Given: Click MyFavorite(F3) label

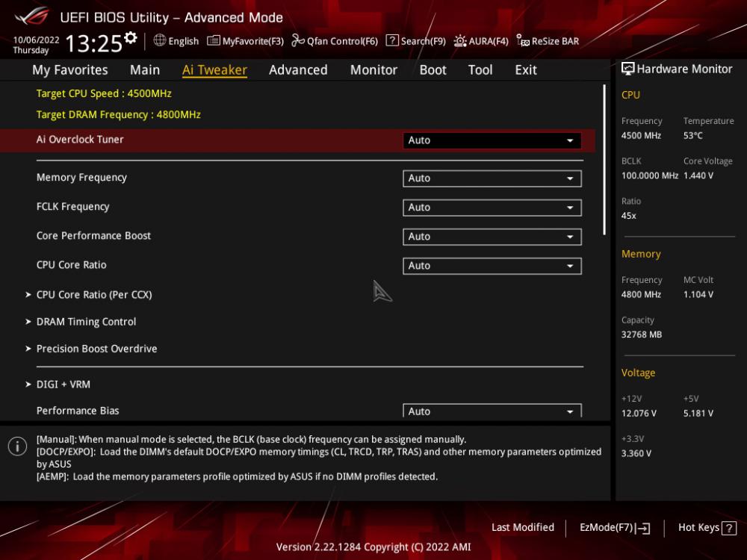Looking at the screenshot, I should click(253, 41).
